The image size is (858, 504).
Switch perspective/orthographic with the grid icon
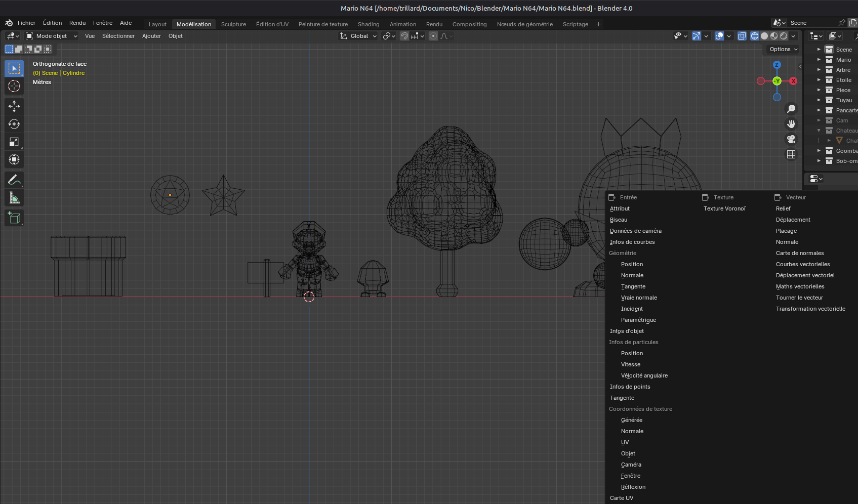click(791, 154)
